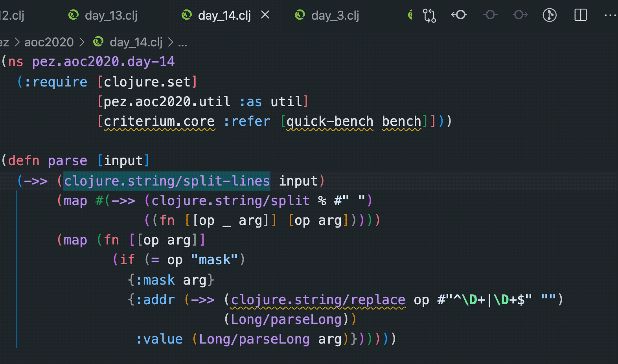Click the greyed-out next revision arrow icon
This screenshot has height=364, width=618.
tap(520, 15)
